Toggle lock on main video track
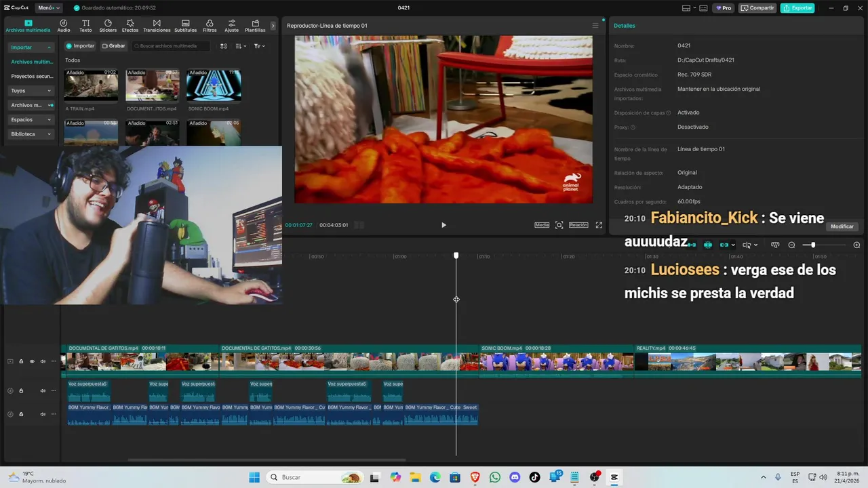The height and width of the screenshot is (488, 868). (x=21, y=361)
